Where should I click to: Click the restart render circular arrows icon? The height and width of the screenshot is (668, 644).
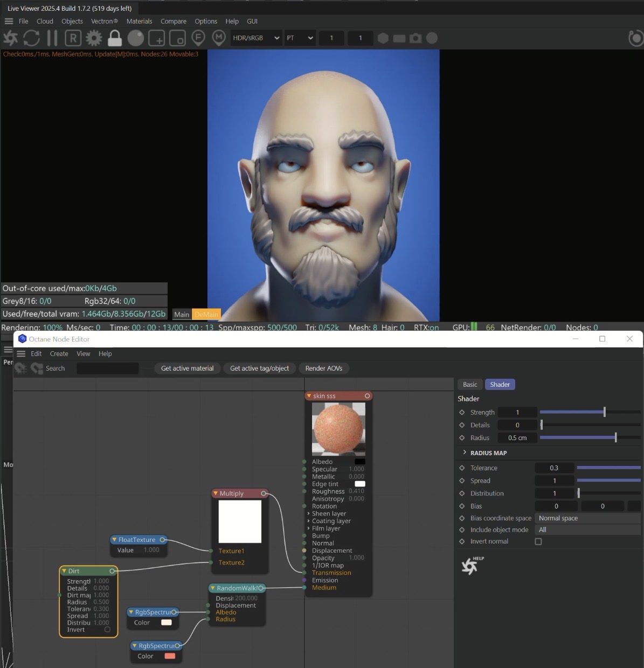pos(31,38)
